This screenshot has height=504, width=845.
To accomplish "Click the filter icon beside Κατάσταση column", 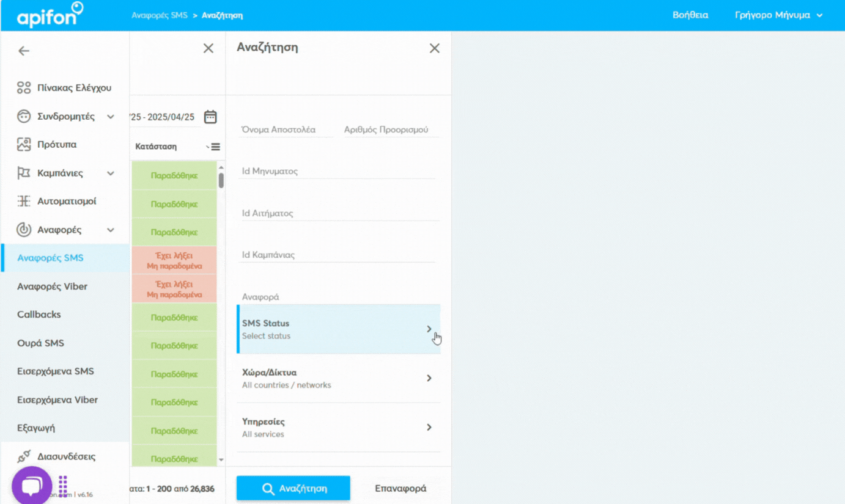I will click(213, 146).
